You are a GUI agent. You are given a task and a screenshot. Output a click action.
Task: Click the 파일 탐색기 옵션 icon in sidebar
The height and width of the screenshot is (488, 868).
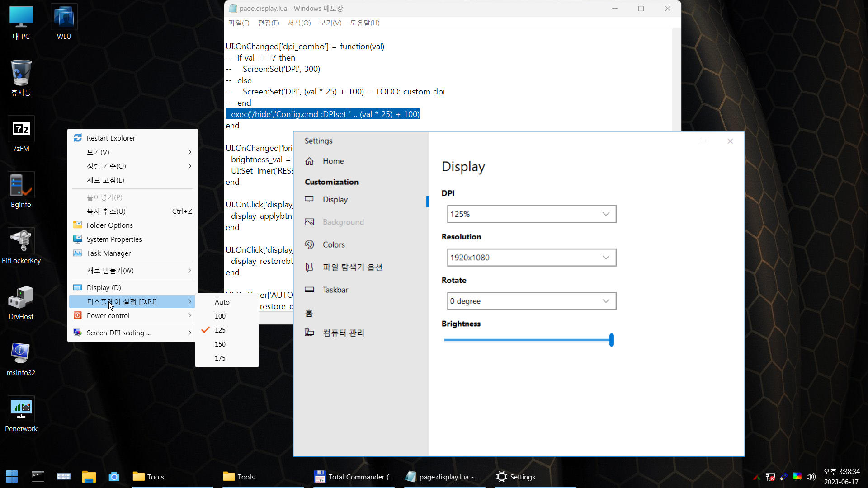click(x=309, y=267)
